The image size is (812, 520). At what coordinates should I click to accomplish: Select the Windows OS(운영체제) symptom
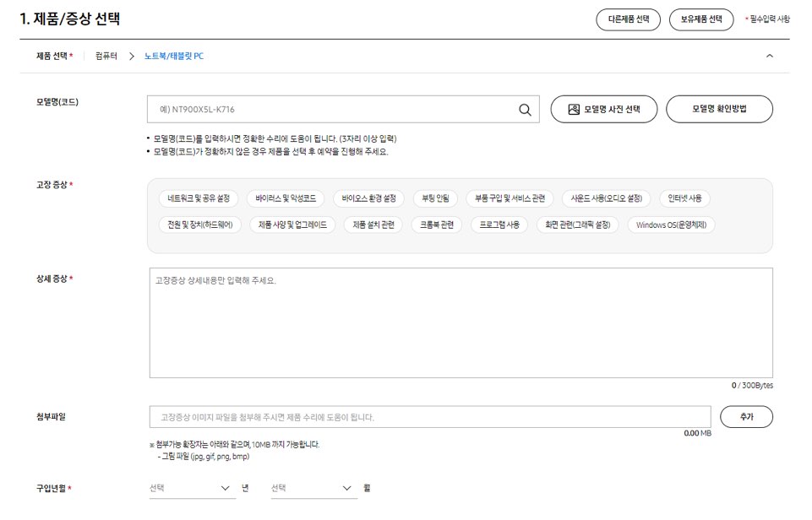click(x=673, y=225)
